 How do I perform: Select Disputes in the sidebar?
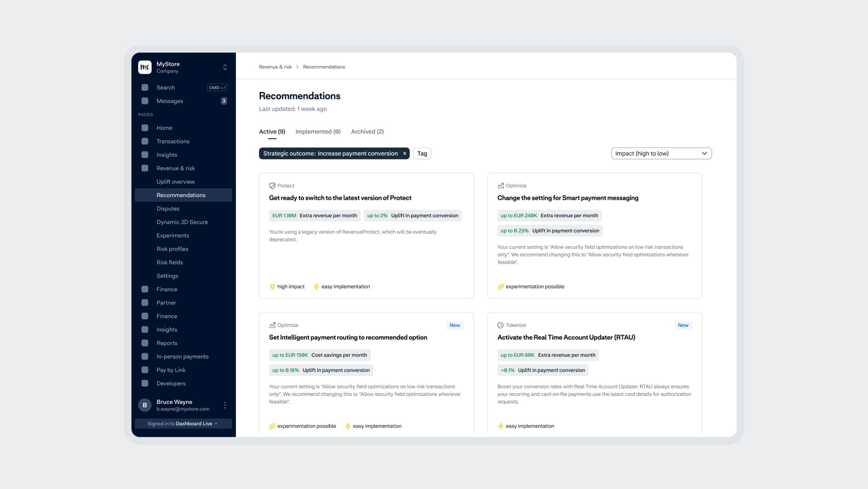168,208
